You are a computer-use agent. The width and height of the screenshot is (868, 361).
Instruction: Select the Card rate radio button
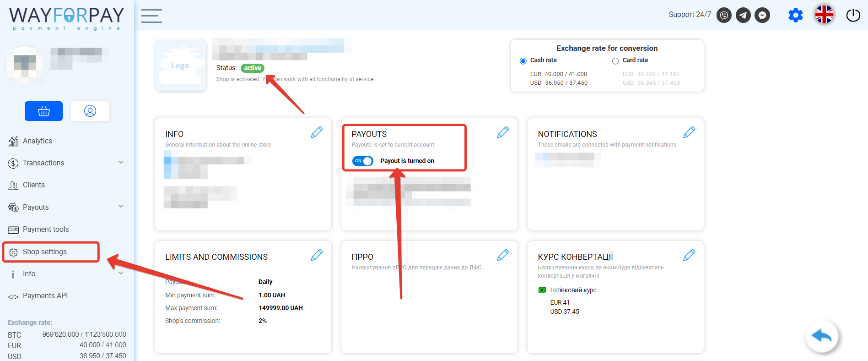615,61
